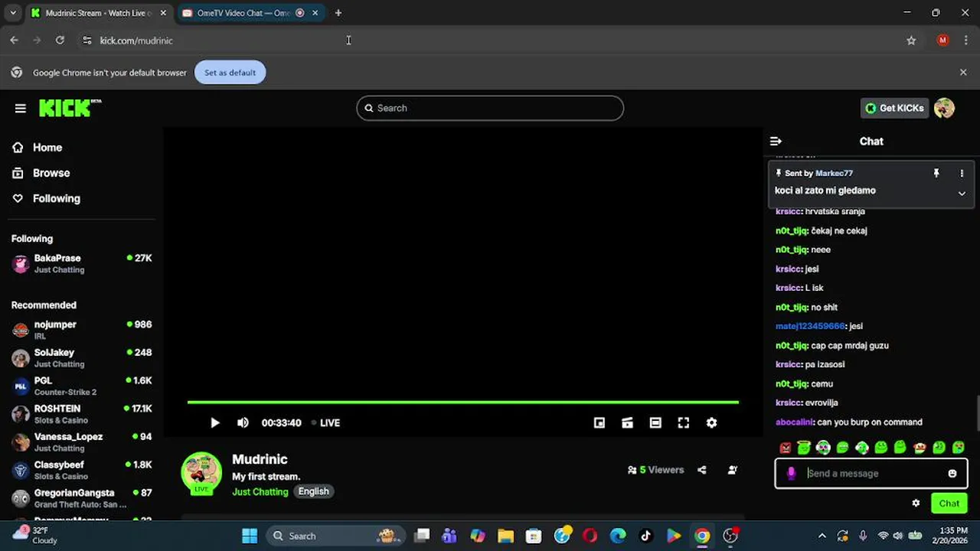This screenshot has height=551, width=980.
Task: Open PGL Counter-Strike 2 channel
Action: (x=82, y=386)
